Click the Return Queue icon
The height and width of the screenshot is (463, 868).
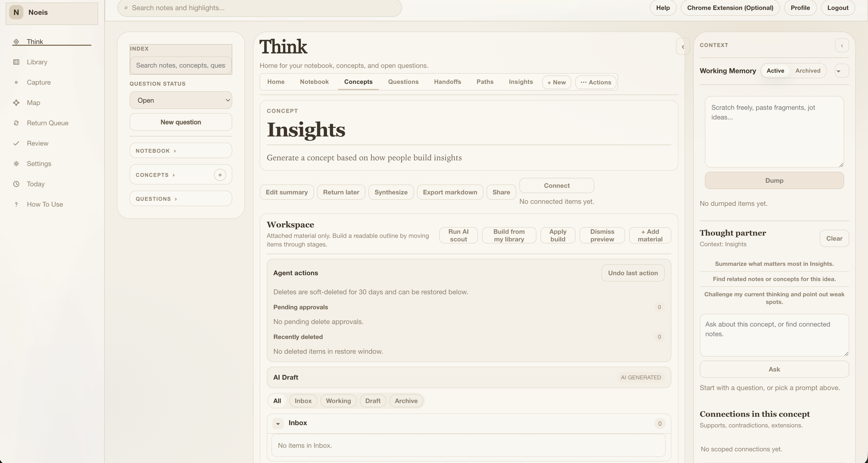tap(16, 123)
